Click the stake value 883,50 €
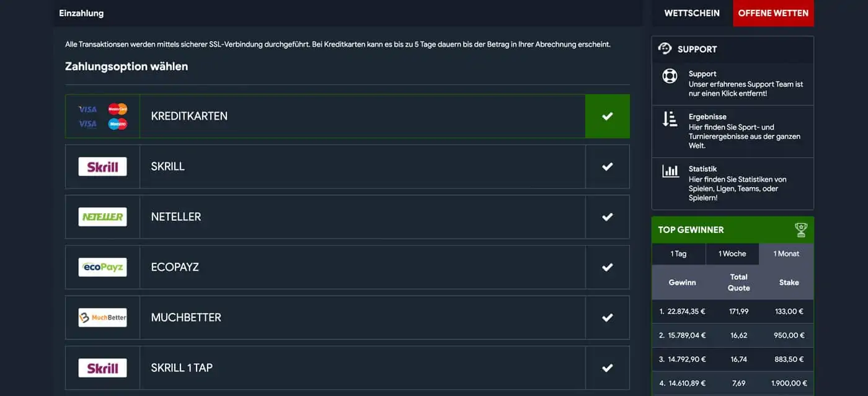The image size is (868, 396). (789, 359)
